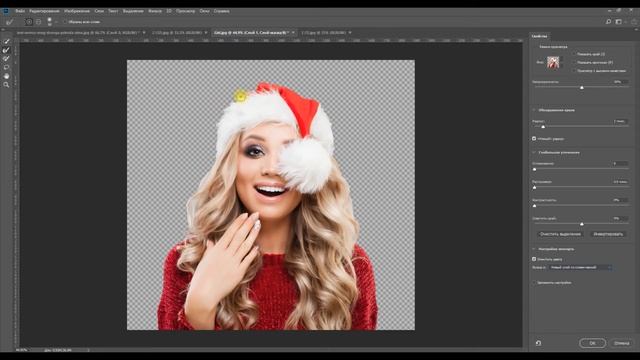640x360 pixels.
Task: Select the Quick Selection tool
Action: [x=7, y=41]
